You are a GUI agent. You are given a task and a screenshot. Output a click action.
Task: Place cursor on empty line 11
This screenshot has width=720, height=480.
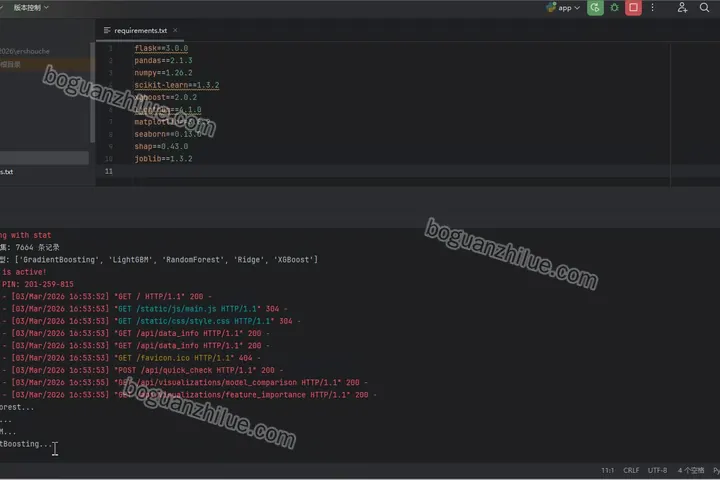tap(399, 171)
